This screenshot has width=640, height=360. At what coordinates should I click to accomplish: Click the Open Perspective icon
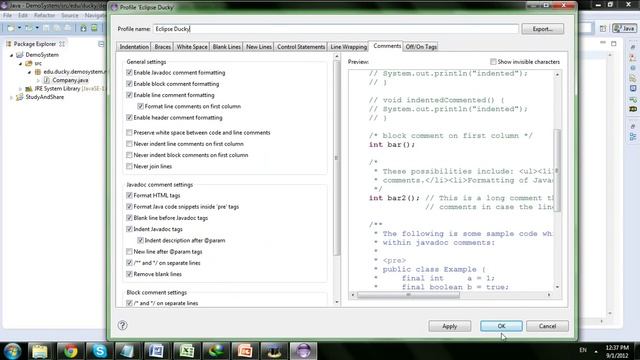pyautogui.click(x=603, y=28)
